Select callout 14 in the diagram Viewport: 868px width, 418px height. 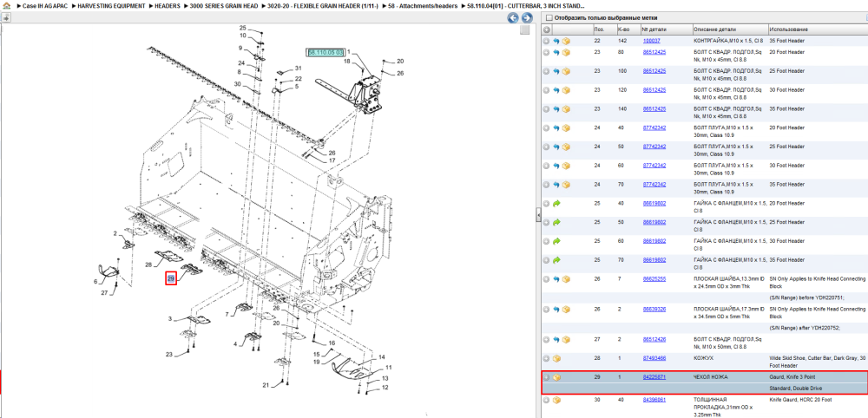point(382,357)
